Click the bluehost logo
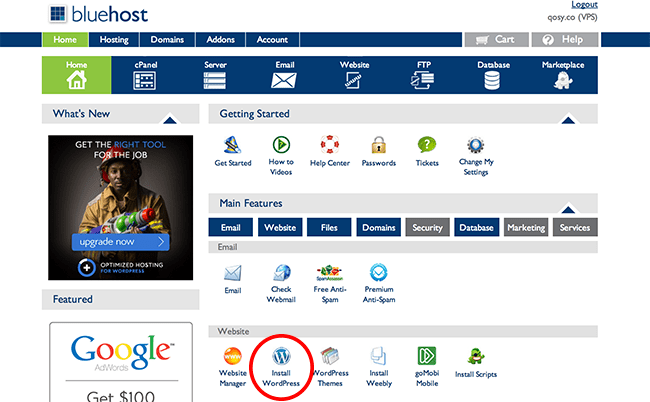Screen dimensions: 650x402 [98, 14]
